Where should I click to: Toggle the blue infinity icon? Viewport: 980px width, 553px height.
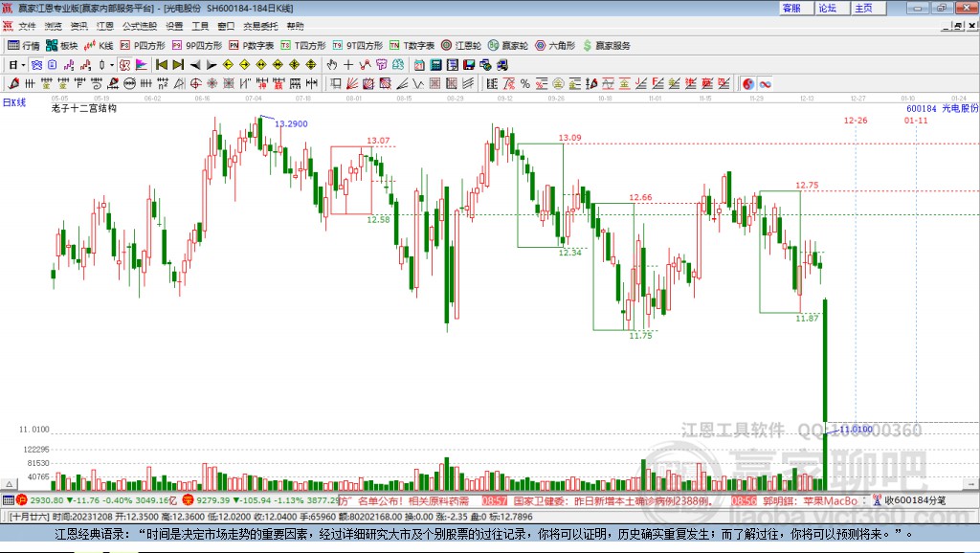(765, 84)
